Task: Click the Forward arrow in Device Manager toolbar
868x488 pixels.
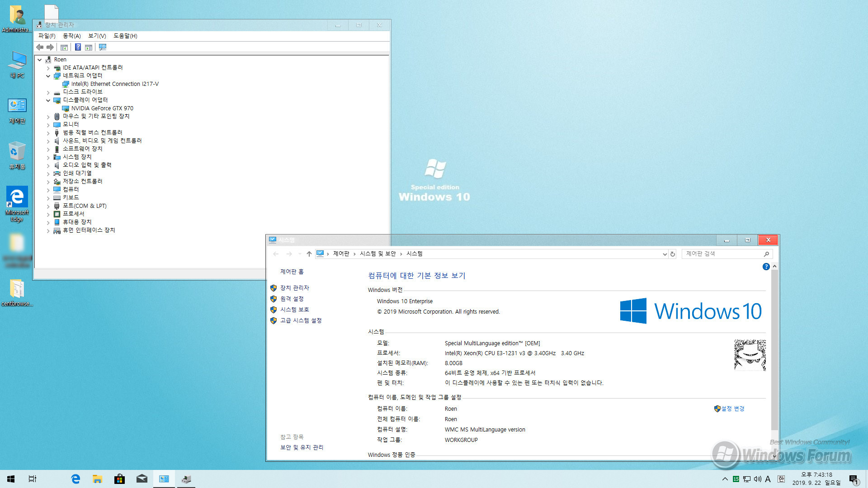Action: [x=50, y=47]
